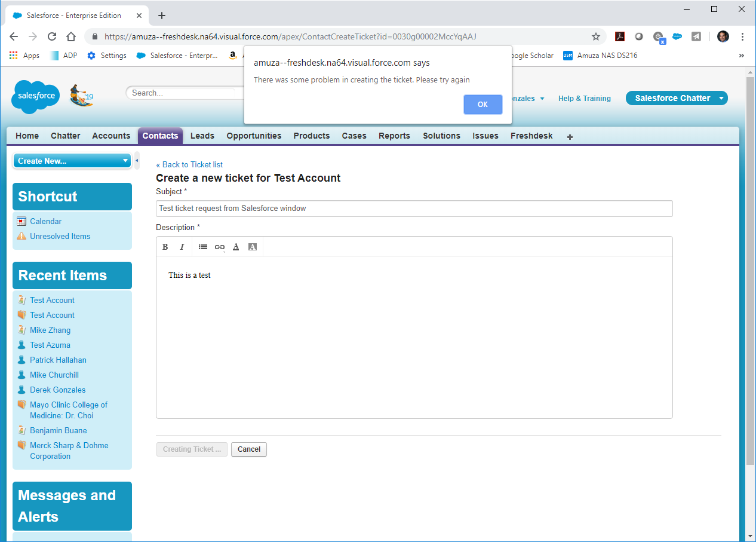Open the Solutions tab

(441, 136)
